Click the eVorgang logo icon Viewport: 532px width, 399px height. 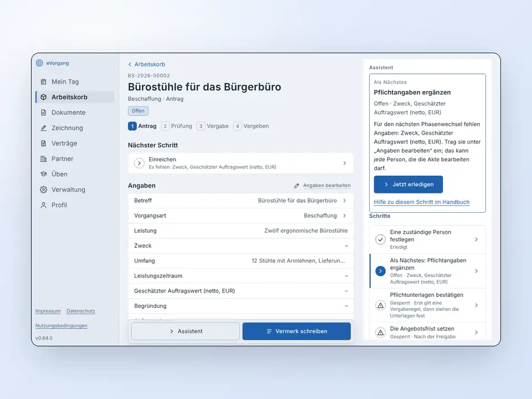coord(40,63)
